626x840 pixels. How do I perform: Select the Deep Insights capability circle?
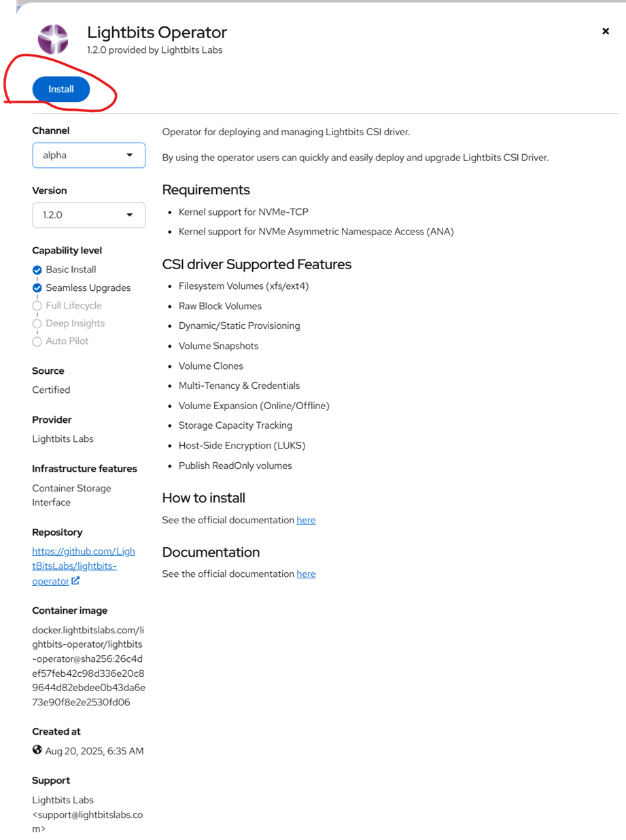pos(37,323)
